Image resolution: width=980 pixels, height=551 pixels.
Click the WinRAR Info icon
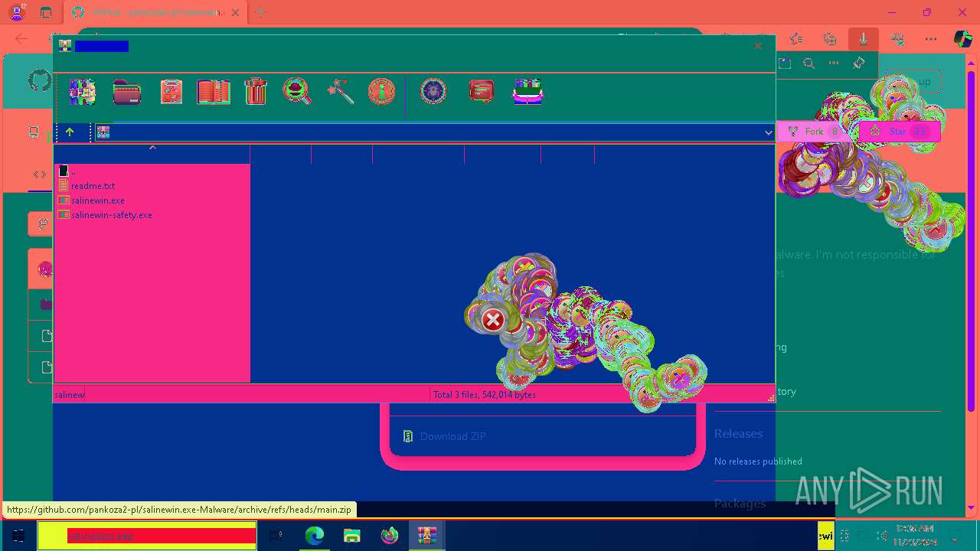pyautogui.click(x=381, y=92)
